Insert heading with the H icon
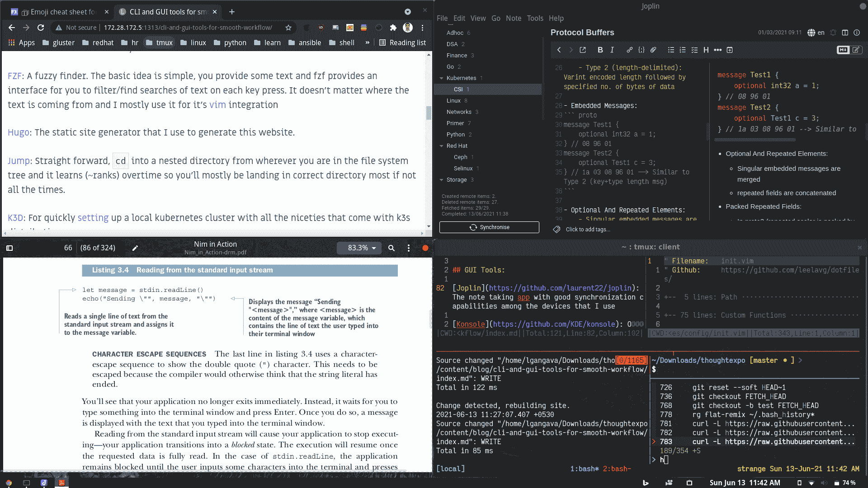This screenshot has width=868, height=488. [706, 50]
